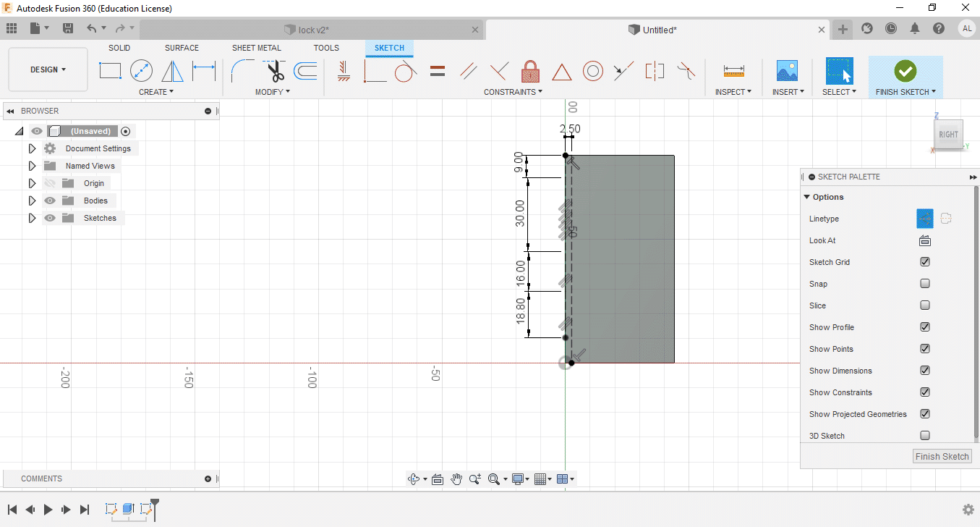Image resolution: width=980 pixels, height=527 pixels.
Task: Expand the Document Settings node
Action: [32, 148]
